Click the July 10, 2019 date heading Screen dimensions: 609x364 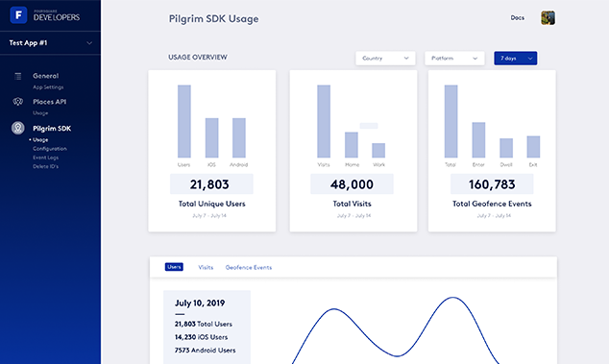200,303
